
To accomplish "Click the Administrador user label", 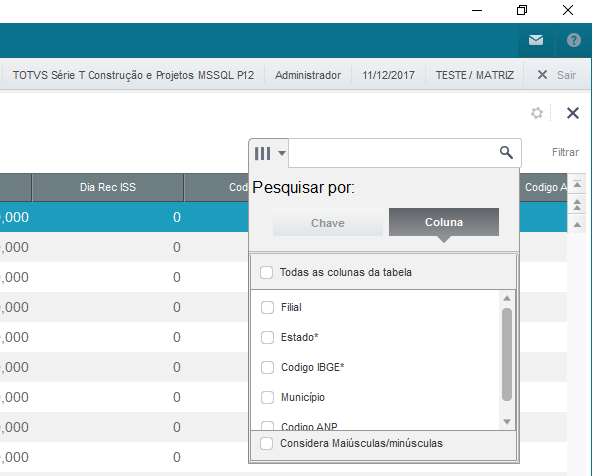I will [x=308, y=75].
